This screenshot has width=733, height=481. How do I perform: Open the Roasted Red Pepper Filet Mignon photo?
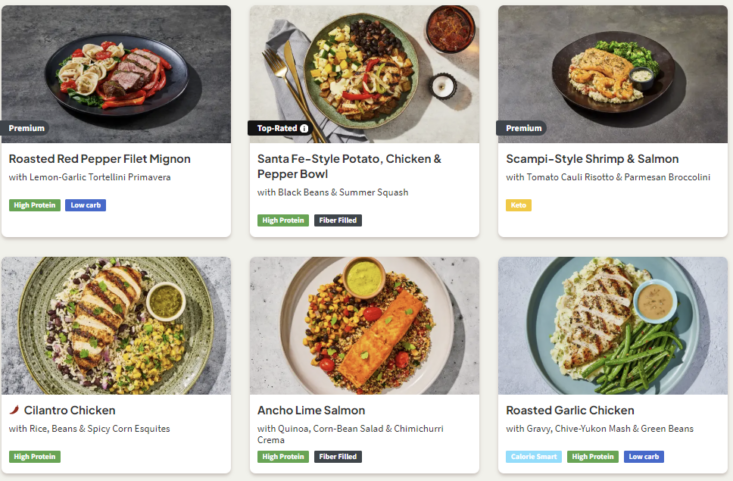116,70
